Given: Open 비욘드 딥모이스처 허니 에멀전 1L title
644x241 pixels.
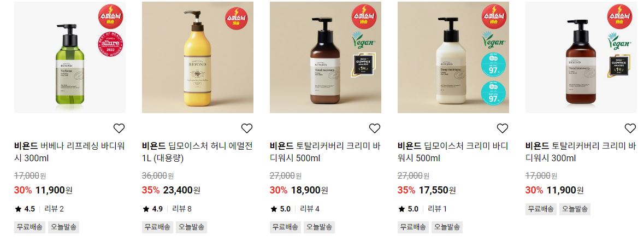Looking at the screenshot, I should (x=197, y=152).
